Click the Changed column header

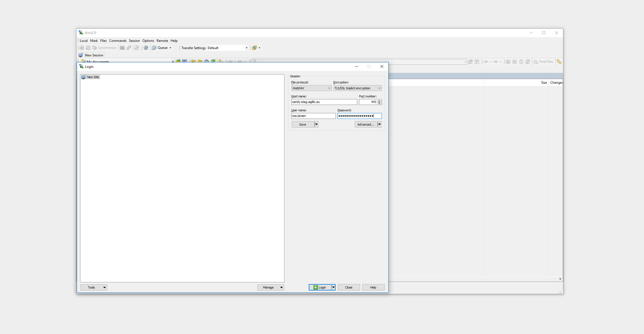(556, 83)
